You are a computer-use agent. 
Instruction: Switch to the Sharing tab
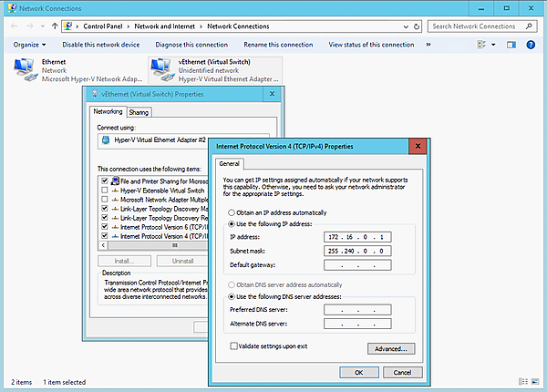point(139,112)
